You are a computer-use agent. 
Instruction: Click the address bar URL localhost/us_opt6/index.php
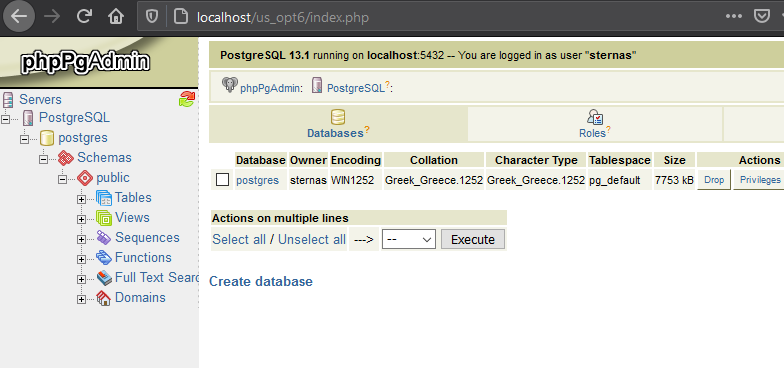point(282,18)
